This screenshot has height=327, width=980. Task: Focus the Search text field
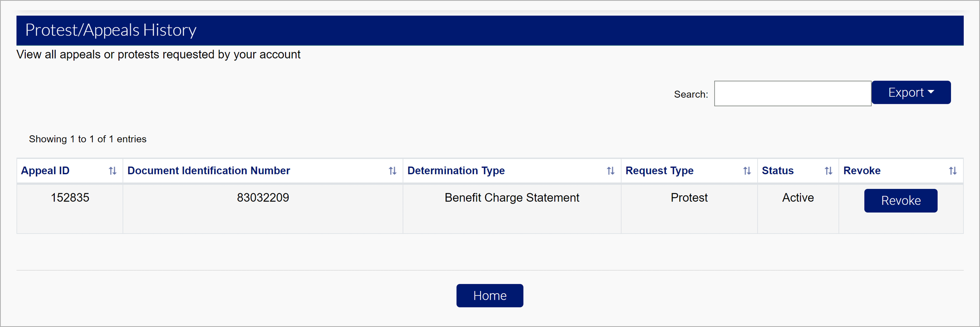pyautogui.click(x=792, y=94)
